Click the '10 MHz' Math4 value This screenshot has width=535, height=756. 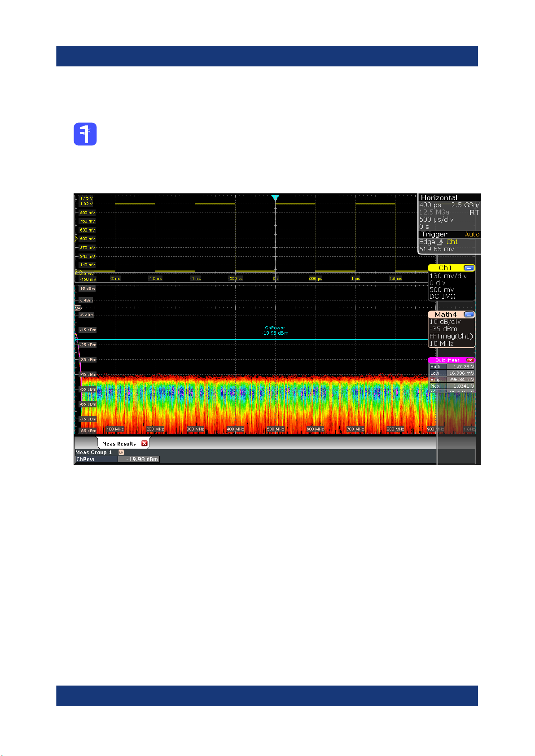click(442, 344)
